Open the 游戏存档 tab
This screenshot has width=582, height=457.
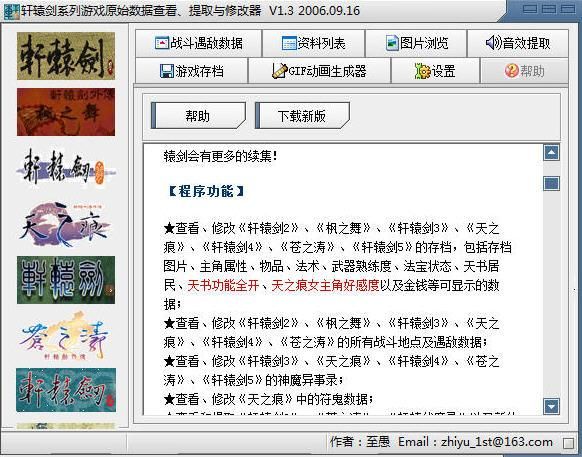(192, 71)
